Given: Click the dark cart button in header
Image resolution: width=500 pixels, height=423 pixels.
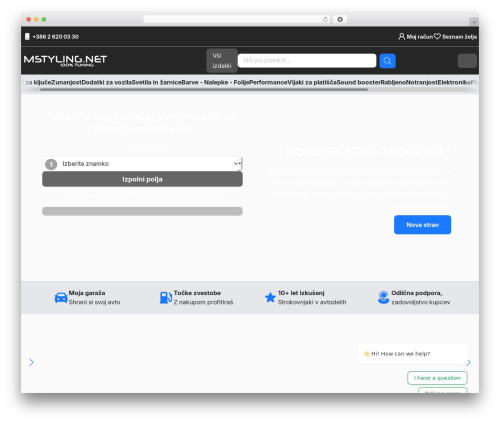Looking at the screenshot, I should (x=467, y=61).
